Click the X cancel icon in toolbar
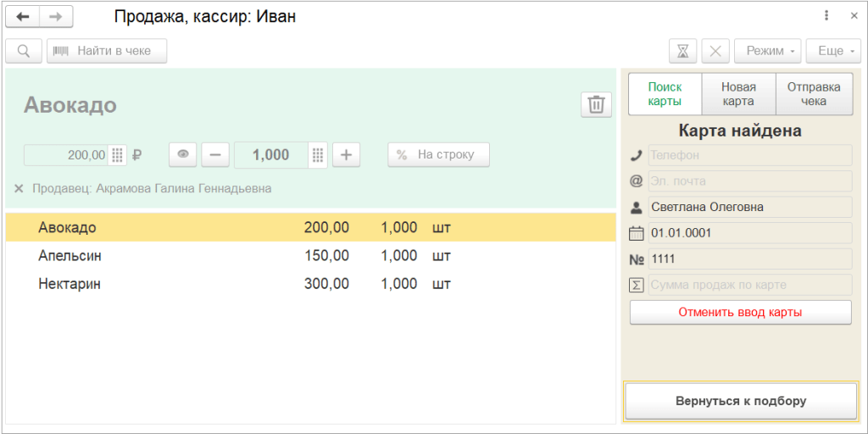Screen dimensions: 868x434 (715, 51)
